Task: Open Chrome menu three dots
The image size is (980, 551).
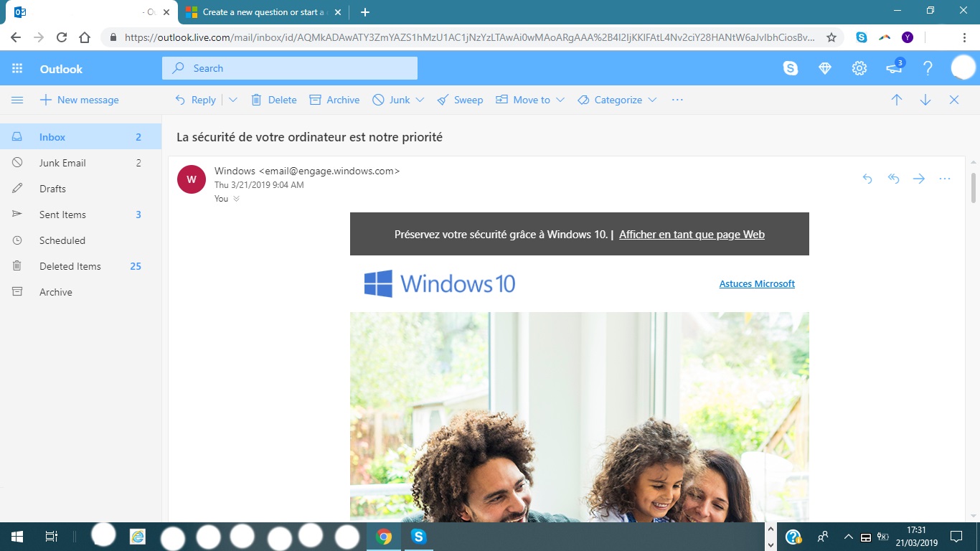Action: (x=964, y=37)
